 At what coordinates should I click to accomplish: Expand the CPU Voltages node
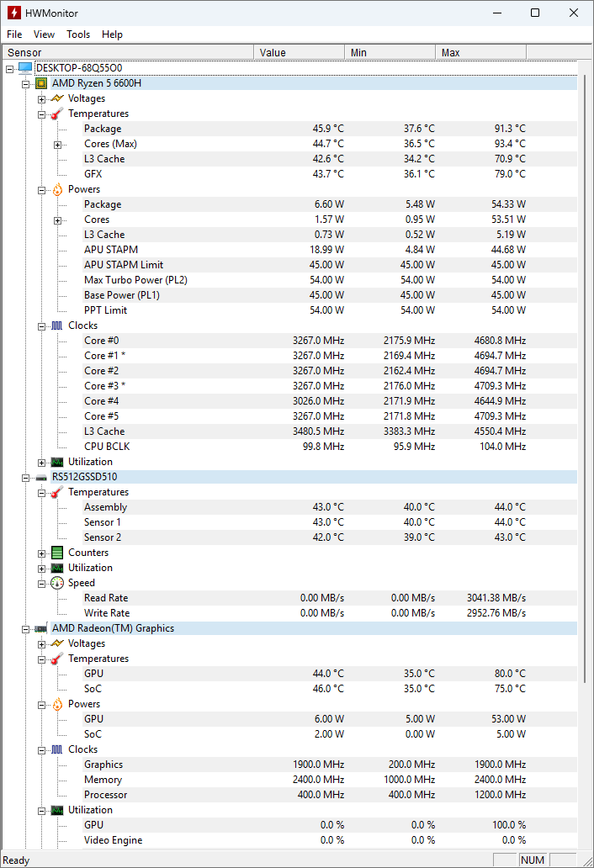point(42,98)
